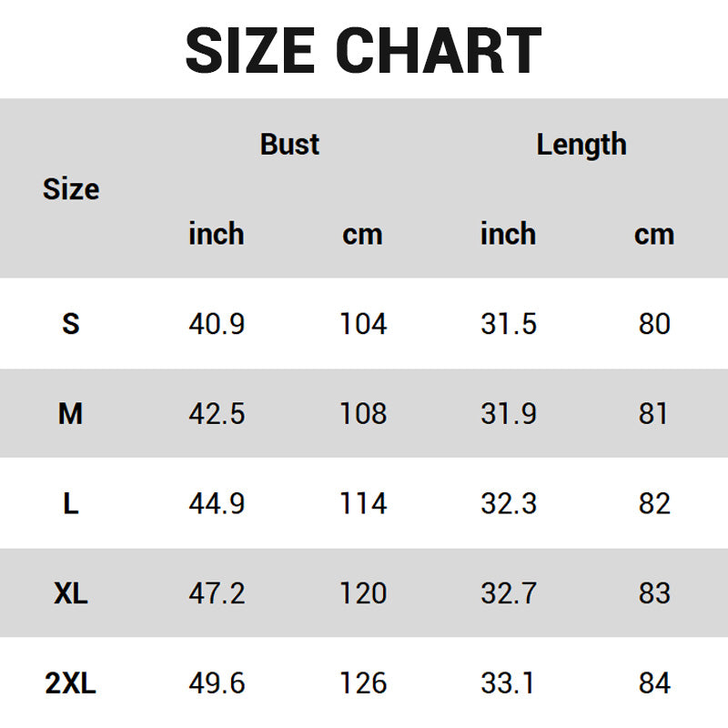Choose the L size row label

click(71, 503)
